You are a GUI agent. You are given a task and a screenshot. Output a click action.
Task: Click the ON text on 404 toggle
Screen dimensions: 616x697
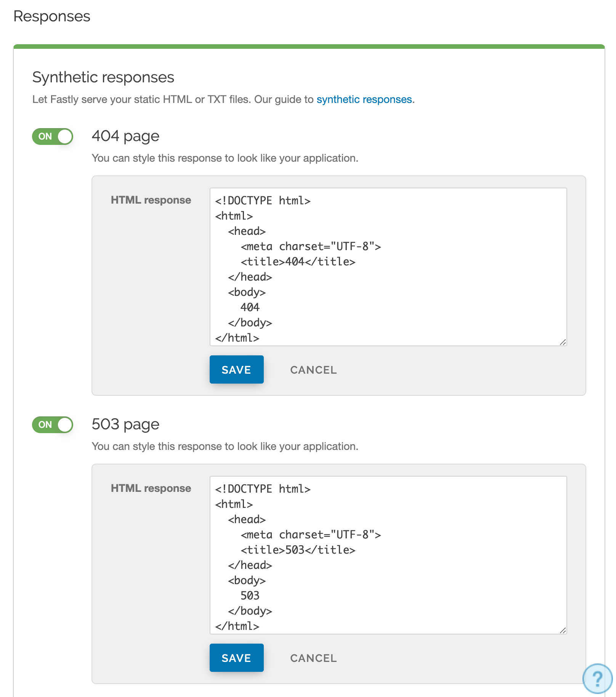pos(45,136)
